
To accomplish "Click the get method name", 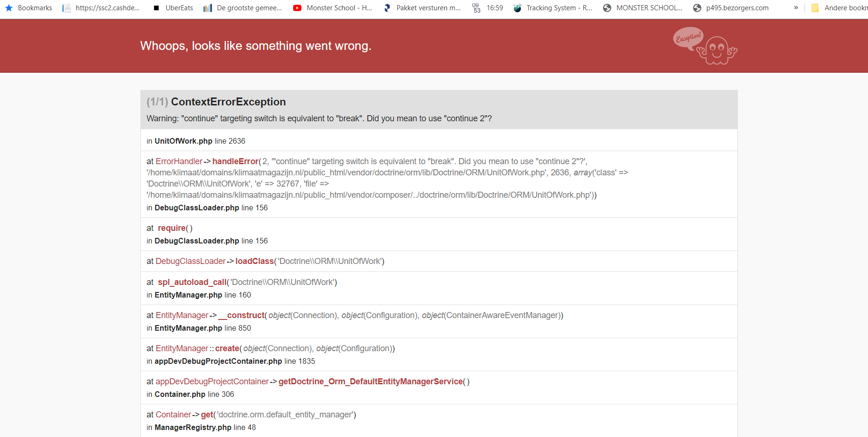I will (207, 415).
